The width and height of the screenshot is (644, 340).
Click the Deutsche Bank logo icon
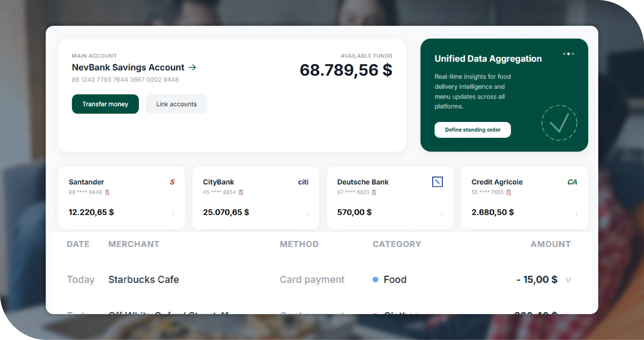[437, 182]
